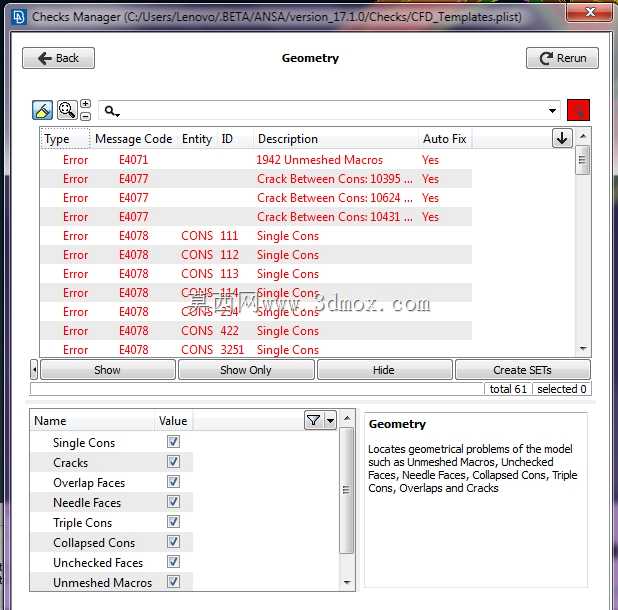This screenshot has width=618, height=610.
Task: Click the Show Only button
Action: click(246, 370)
